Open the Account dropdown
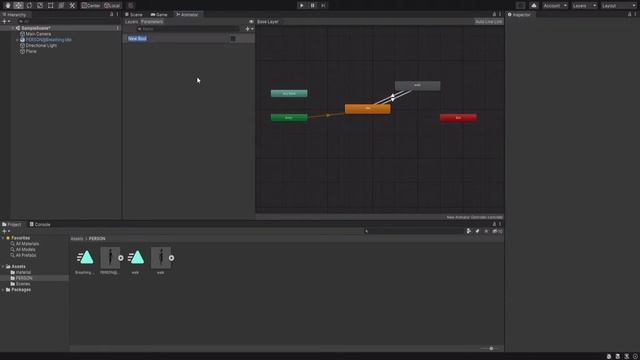 (x=555, y=6)
